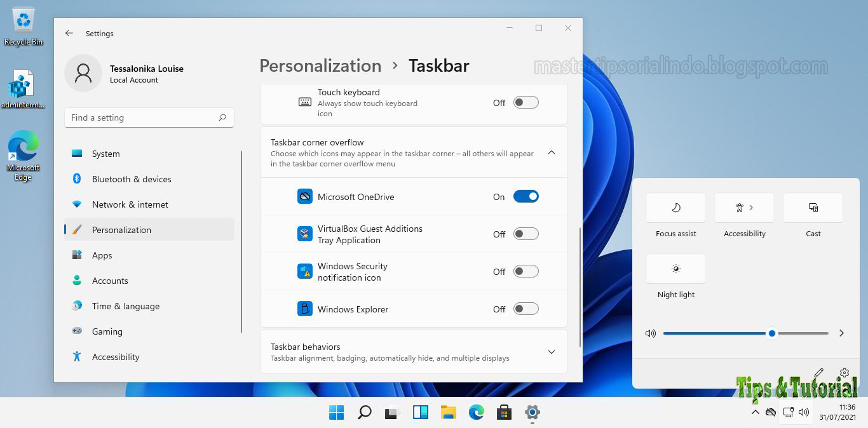This screenshot has width=868, height=428.
Task: Click the Cast icon in quick settings
Action: [813, 208]
